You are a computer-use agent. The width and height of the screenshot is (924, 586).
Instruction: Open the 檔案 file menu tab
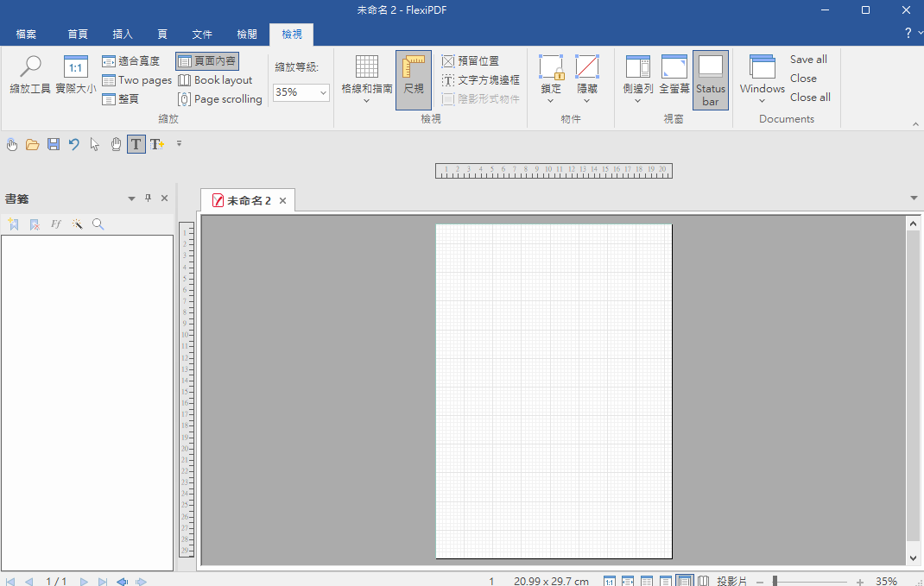[27, 35]
